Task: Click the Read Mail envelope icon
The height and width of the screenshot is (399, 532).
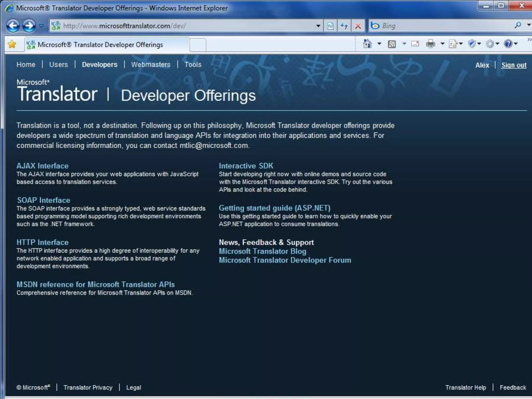Action: (x=415, y=44)
